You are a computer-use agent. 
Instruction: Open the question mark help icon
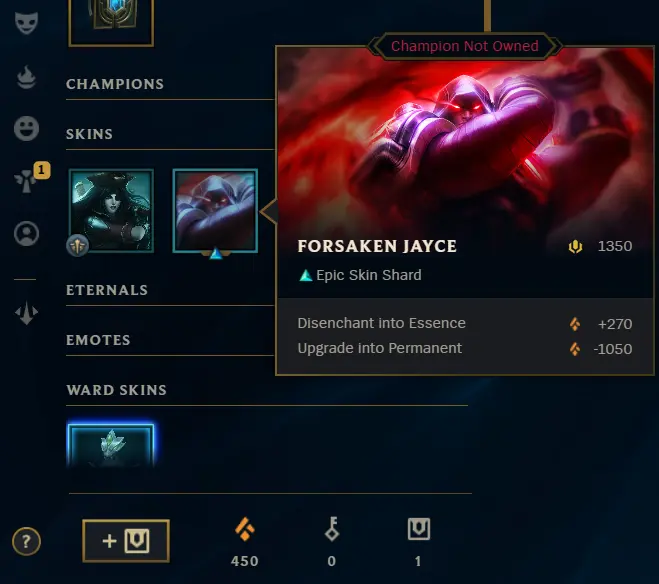click(x=26, y=541)
